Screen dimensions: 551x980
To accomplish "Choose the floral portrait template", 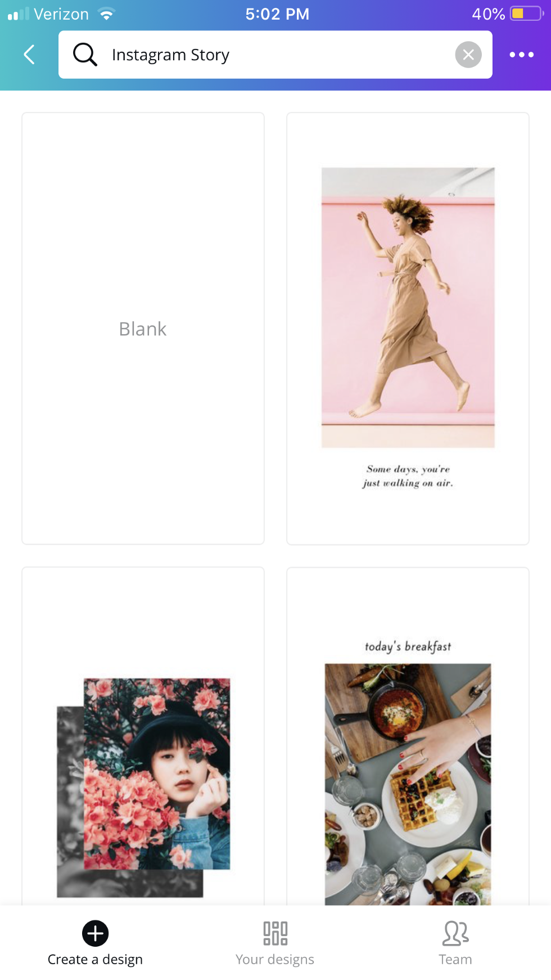I will (x=143, y=736).
